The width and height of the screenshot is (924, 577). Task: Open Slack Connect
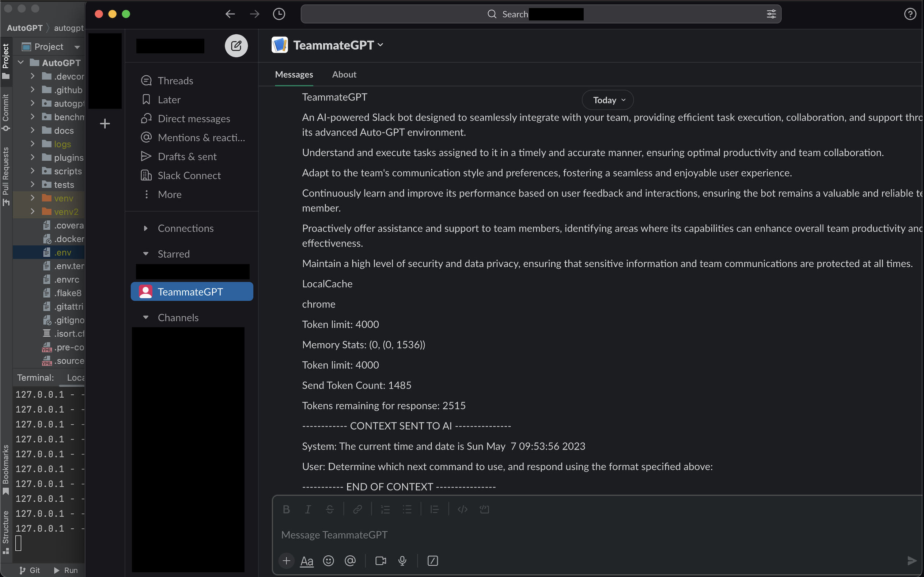(189, 175)
